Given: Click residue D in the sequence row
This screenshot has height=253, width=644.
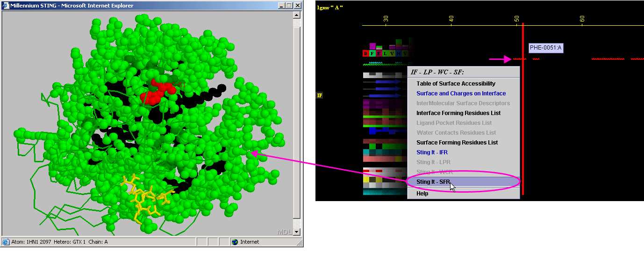Looking at the screenshot, I should click(366, 53).
